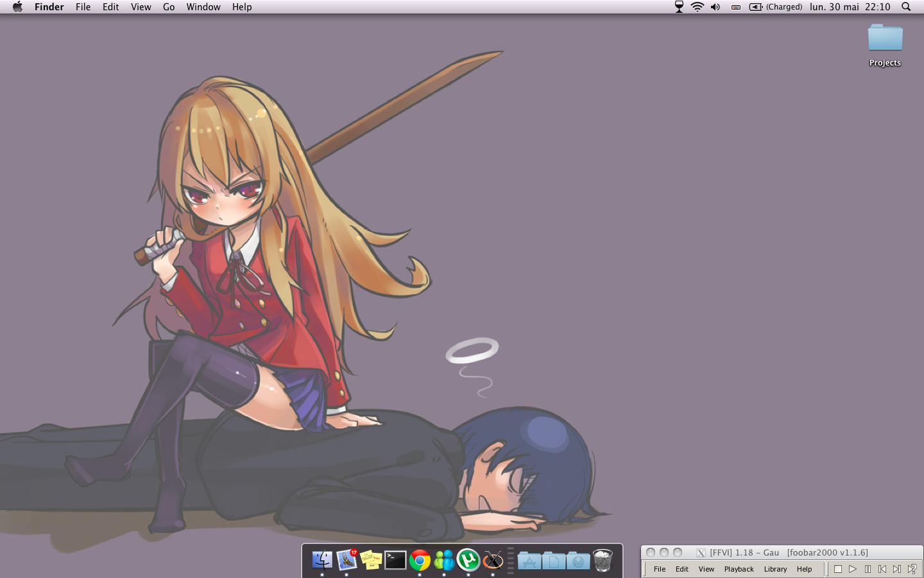924x578 pixels.
Task: Open Mail with 17 unread badge
Action: (346, 560)
